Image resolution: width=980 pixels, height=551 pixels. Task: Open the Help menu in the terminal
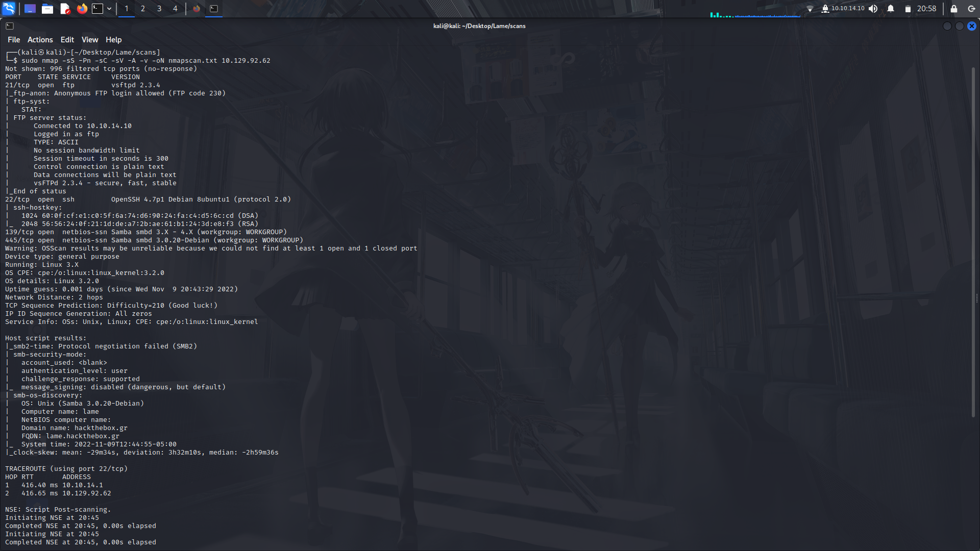pyautogui.click(x=113, y=39)
